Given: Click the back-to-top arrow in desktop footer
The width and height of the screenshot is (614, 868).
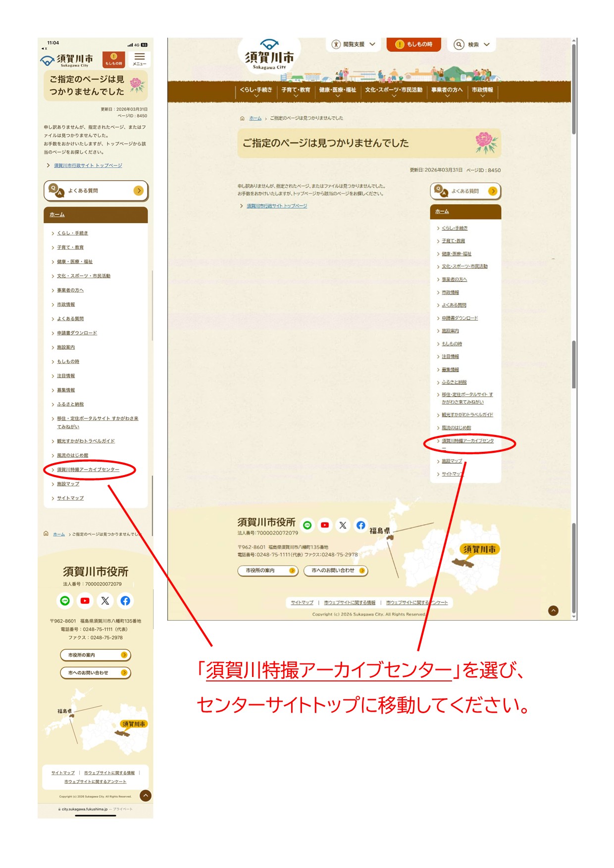Looking at the screenshot, I should (x=553, y=611).
